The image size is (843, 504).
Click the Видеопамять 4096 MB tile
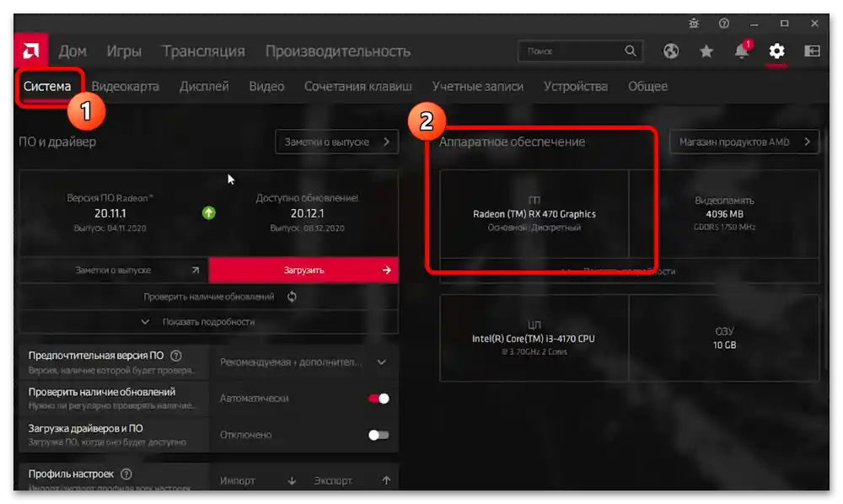pyautogui.click(x=724, y=214)
